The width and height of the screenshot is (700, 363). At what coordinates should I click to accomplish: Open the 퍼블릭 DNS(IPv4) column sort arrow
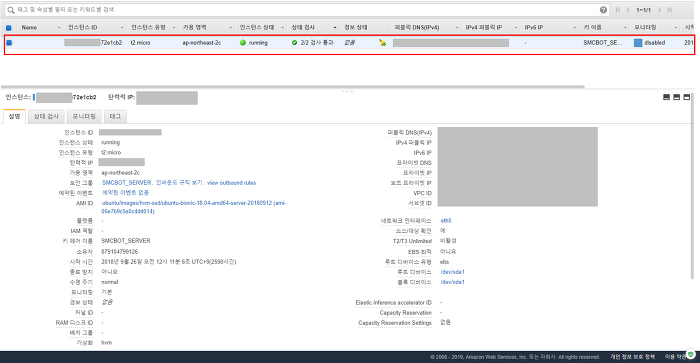pos(456,28)
